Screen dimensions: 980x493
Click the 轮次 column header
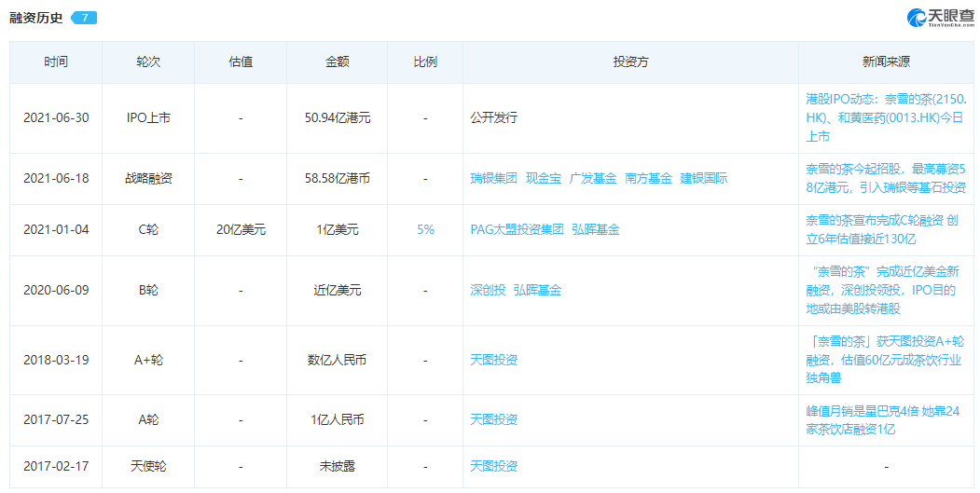(x=148, y=62)
